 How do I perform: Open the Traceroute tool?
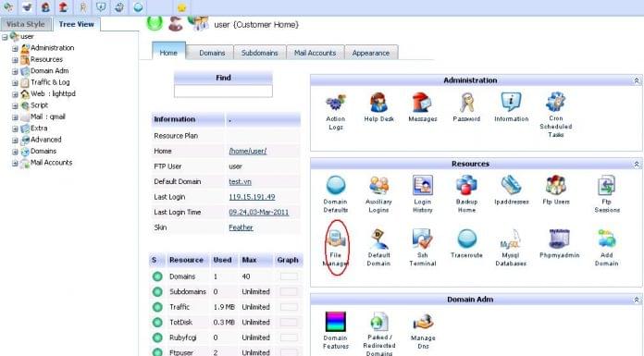tap(466, 239)
